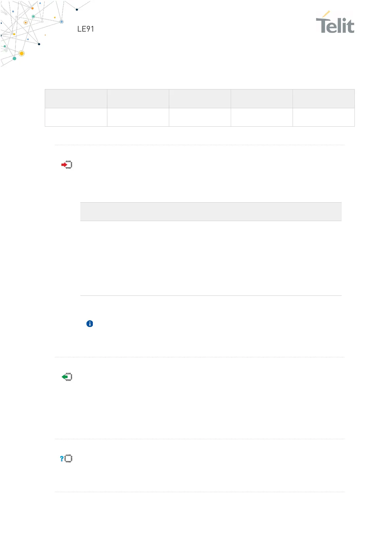Click the large yellow dot in header graphic

click(x=22, y=53)
